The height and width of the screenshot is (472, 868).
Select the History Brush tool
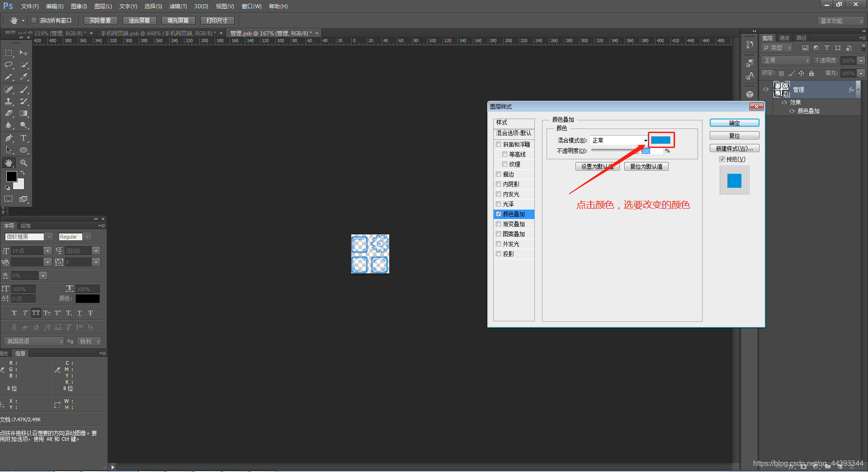tap(24, 101)
